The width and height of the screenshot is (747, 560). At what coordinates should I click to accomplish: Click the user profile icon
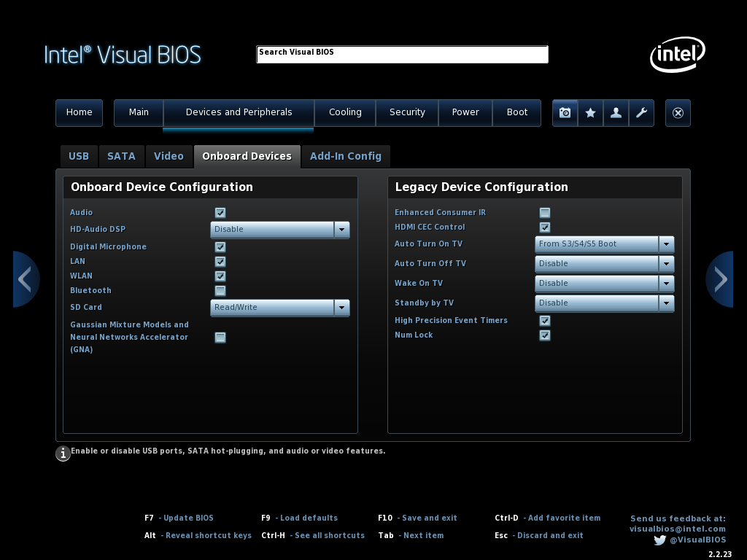(616, 113)
